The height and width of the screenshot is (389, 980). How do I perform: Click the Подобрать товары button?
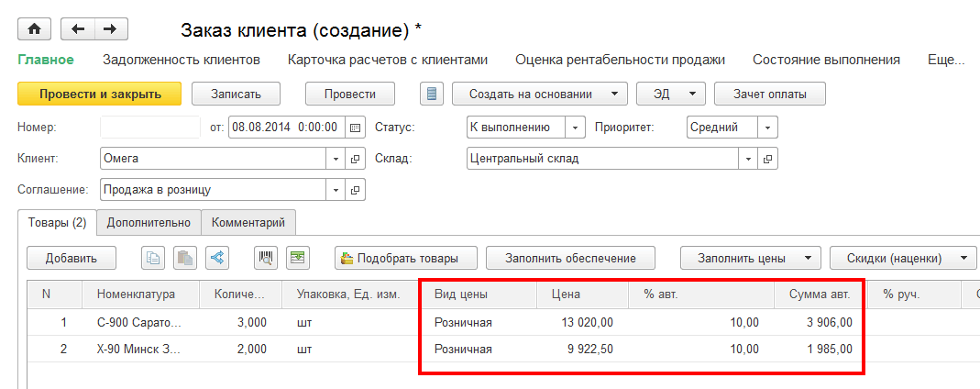400,258
